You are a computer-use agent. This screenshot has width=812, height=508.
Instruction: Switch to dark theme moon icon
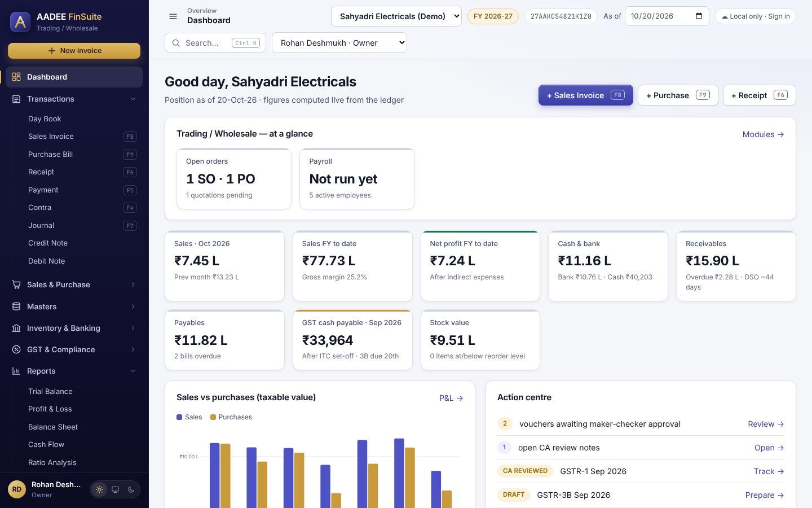tap(131, 489)
